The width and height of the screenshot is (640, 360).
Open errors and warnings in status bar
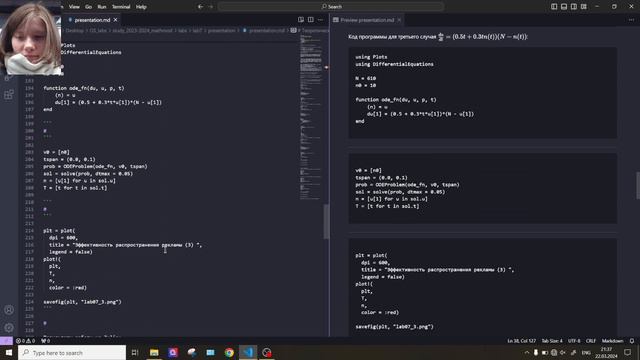coord(25,341)
